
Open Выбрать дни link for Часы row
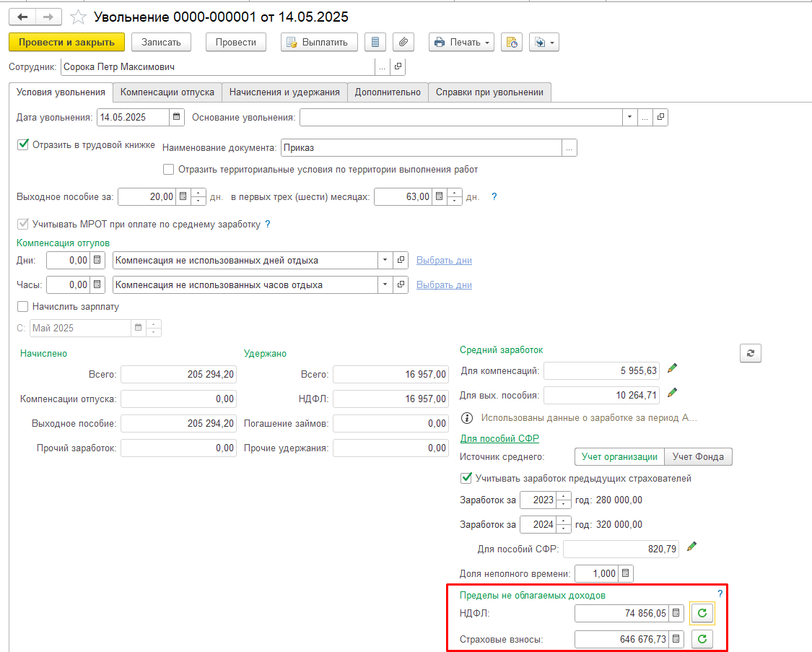[x=444, y=284]
